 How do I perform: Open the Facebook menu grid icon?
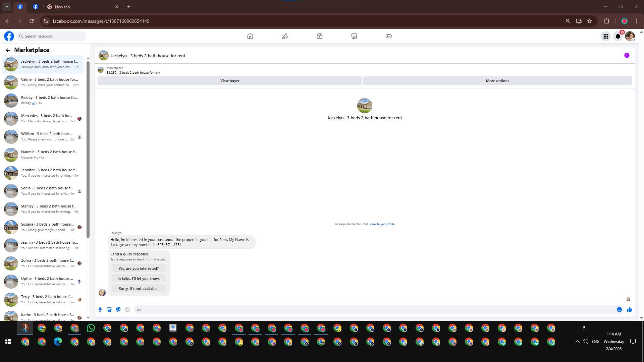pos(606,36)
